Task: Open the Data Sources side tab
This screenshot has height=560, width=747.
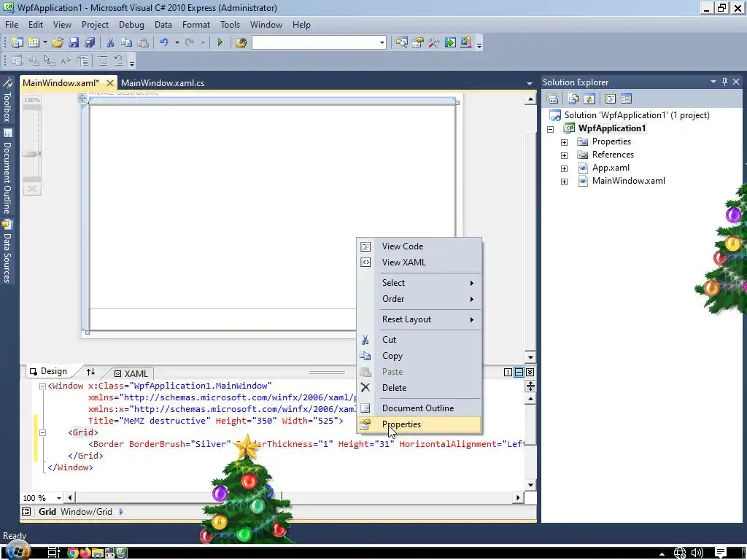Action: pyautogui.click(x=7, y=252)
